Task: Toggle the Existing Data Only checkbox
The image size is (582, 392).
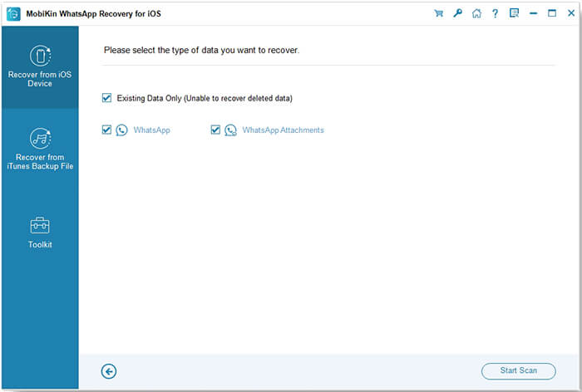Action: 106,98
